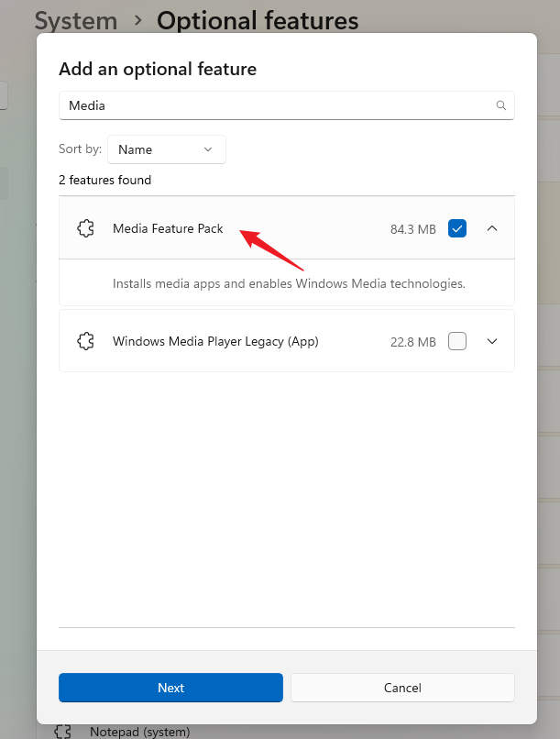The width and height of the screenshot is (560, 739).
Task: Click the 'Sort by:' label
Action: coord(80,149)
